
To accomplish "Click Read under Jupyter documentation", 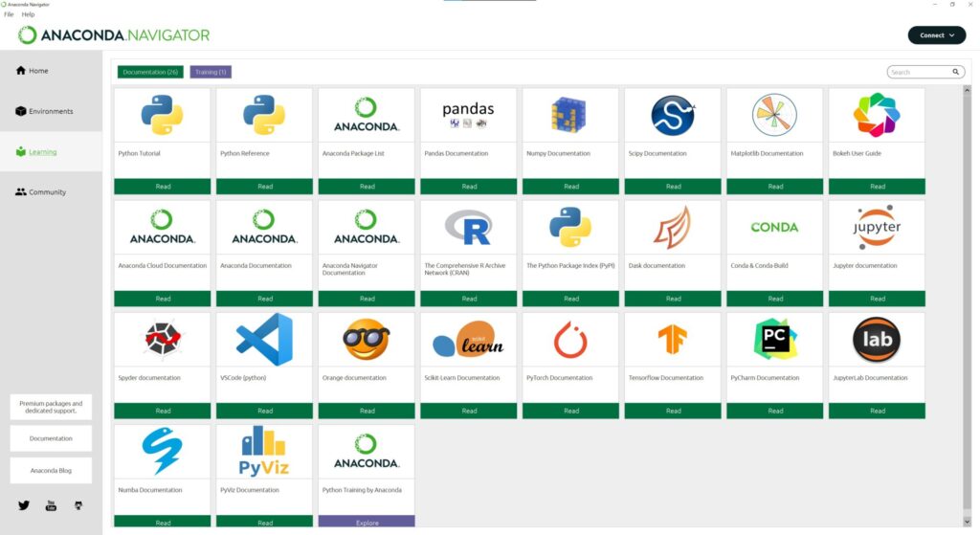I will click(877, 299).
